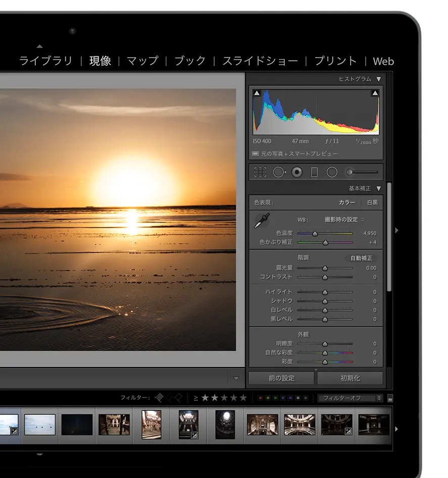Set rating filter to two stars
Image resolution: width=448 pixels, height=478 pixels.
pyautogui.click(x=215, y=398)
